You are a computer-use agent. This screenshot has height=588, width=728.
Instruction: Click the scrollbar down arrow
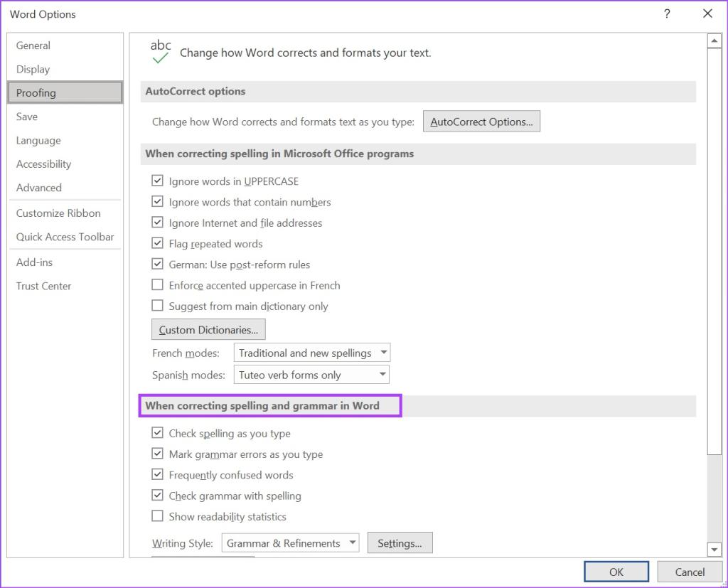714,550
